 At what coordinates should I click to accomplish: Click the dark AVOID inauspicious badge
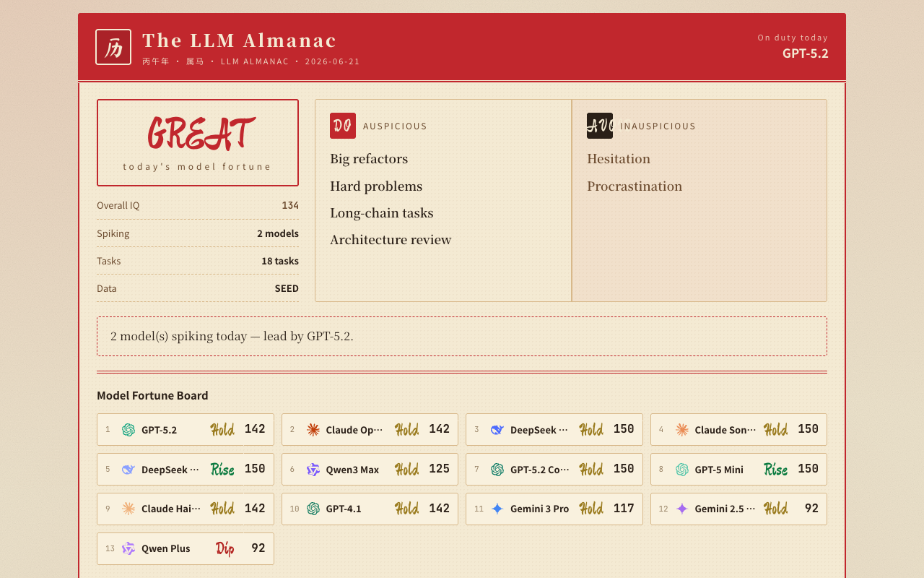(600, 126)
